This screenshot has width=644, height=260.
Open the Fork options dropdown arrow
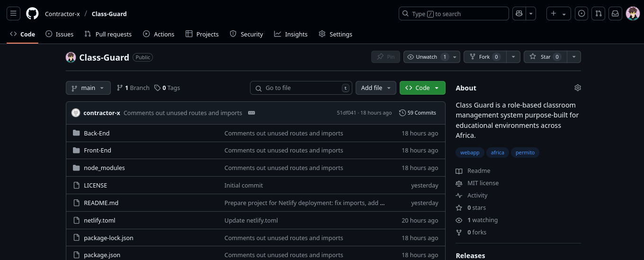(513, 57)
